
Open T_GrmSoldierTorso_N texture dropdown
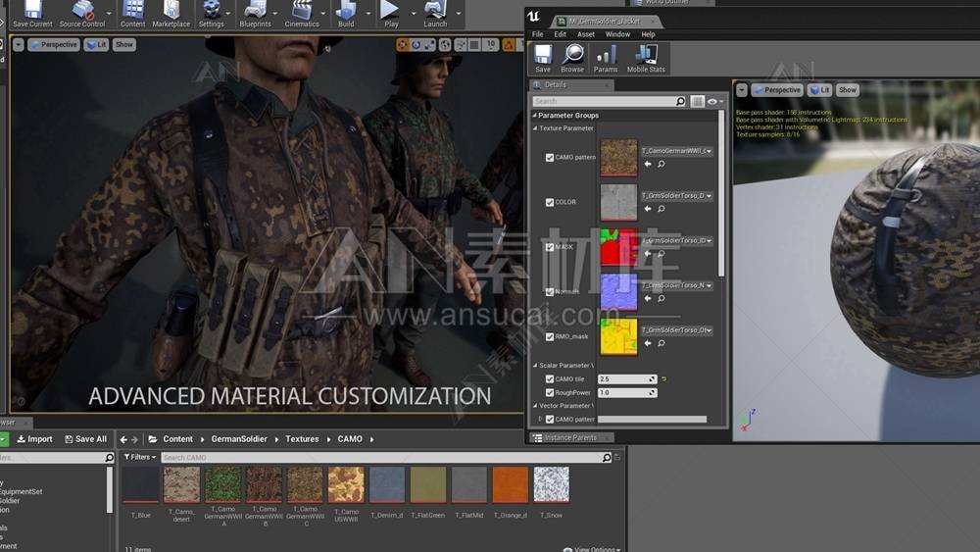click(x=677, y=285)
